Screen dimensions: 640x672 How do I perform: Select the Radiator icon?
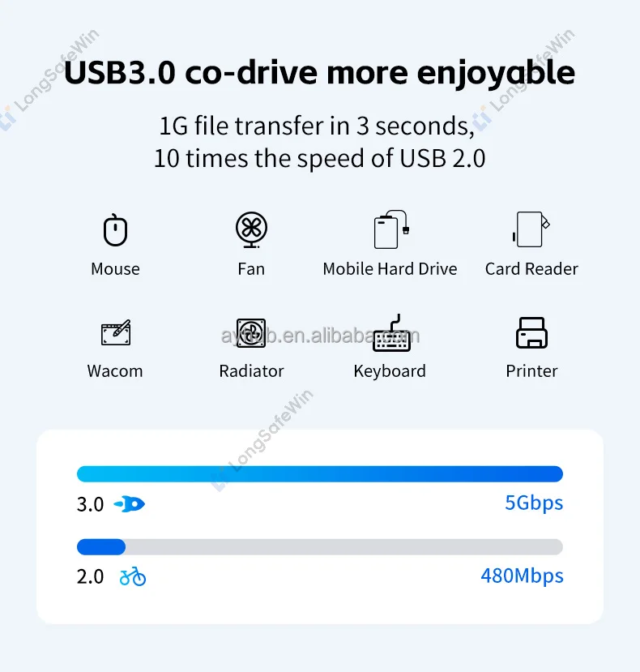[x=251, y=332]
